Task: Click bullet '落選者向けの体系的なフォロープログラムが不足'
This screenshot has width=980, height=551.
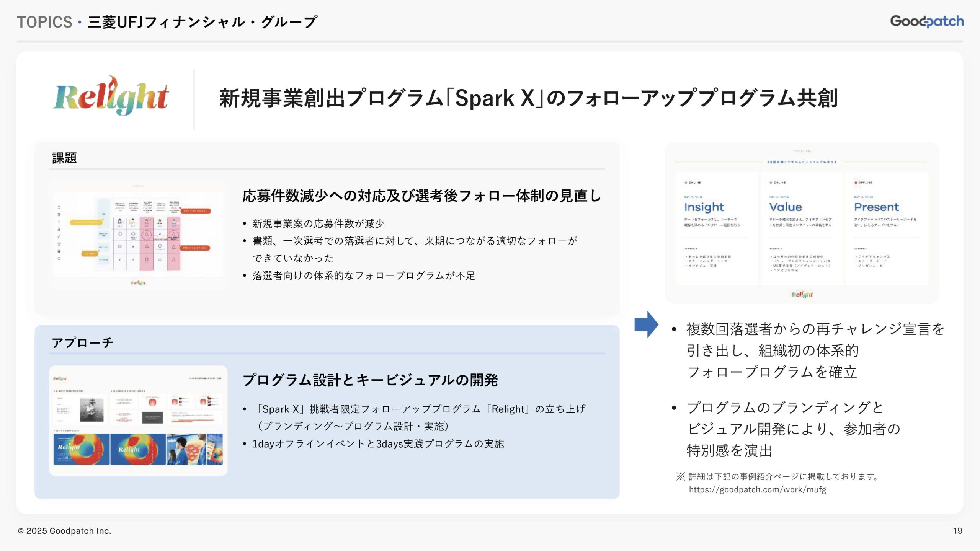Action: click(363, 275)
